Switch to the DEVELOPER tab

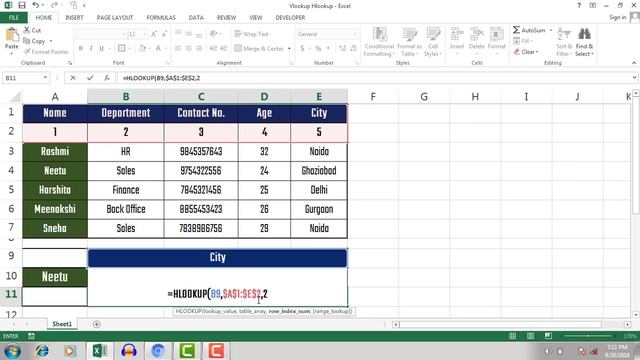(x=290, y=18)
